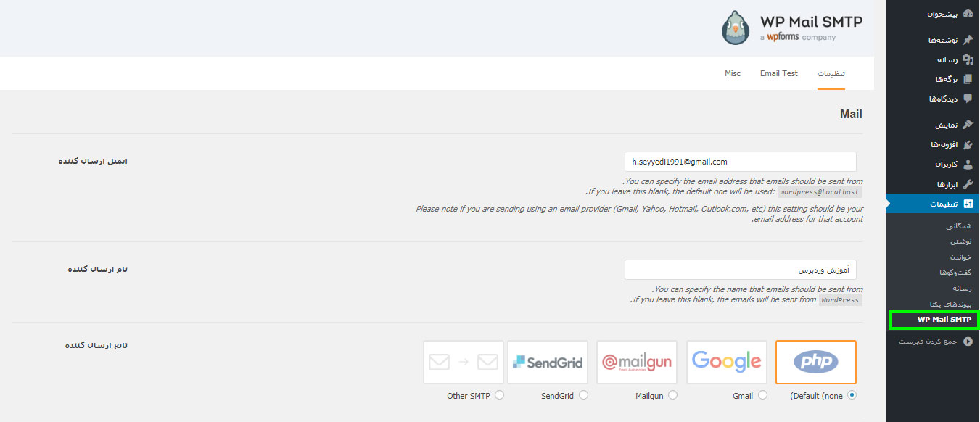980x422 pixels.
Task: Click the comment bubble icon beside دیدگاه‌ها
Action: click(968, 99)
